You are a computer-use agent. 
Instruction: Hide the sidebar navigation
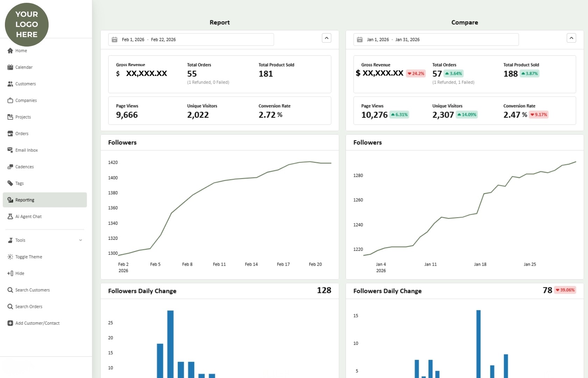[20, 273]
